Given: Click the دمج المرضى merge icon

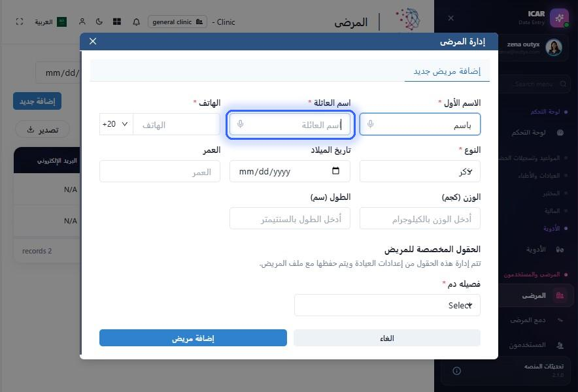Looking at the screenshot, I should [x=560, y=320].
